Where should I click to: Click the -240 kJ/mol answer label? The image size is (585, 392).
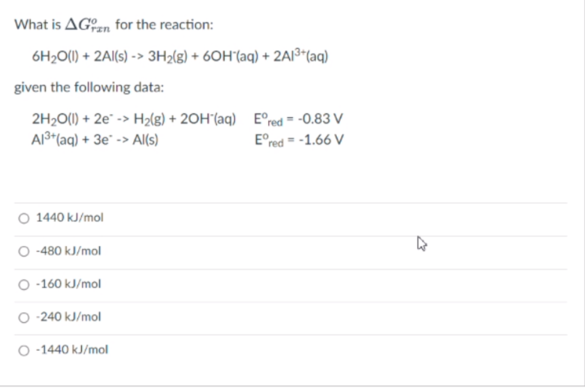pos(68,317)
